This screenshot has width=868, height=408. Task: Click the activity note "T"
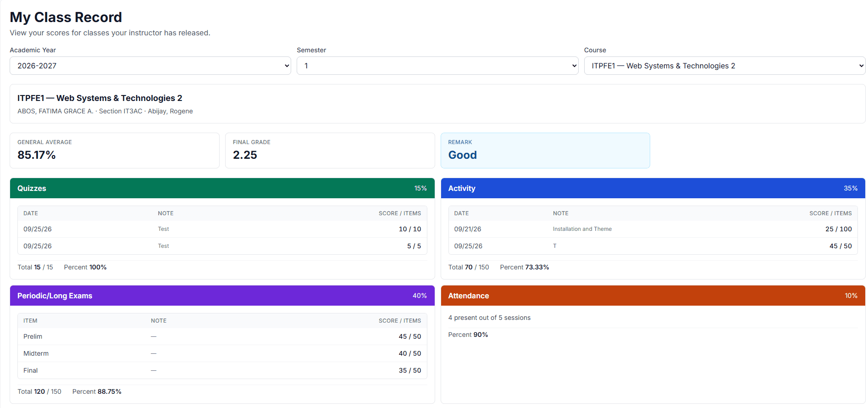pyautogui.click(x=555, y=246)
